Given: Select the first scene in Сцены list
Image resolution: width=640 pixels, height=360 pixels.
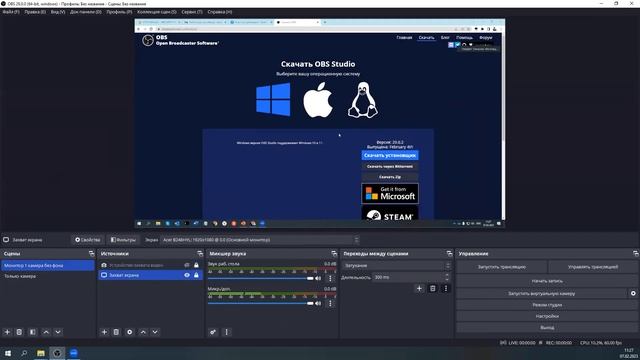Looking at the screenshot, I should point(47,265).
